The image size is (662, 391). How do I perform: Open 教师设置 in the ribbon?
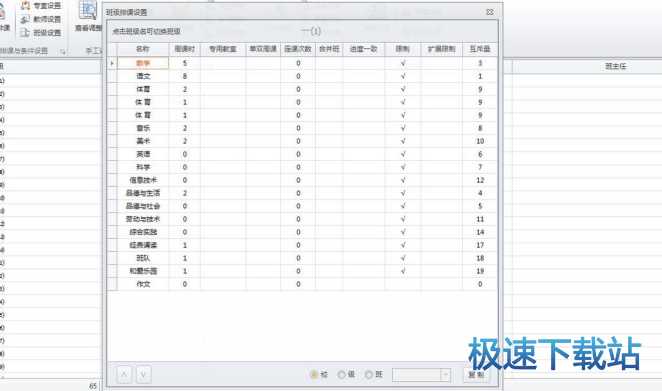[41, 19]
